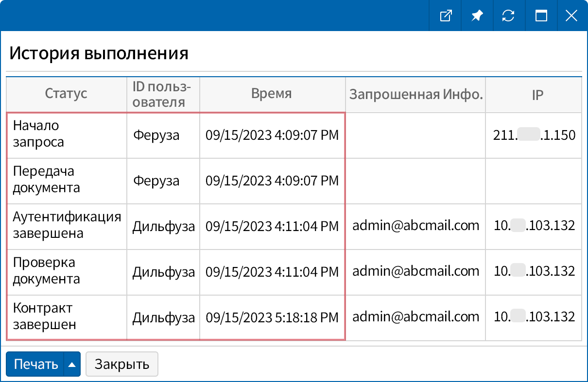Pin the История выполнения dialog
Image resolution: width=588 pixels, height=382 pixels.
(x=477, y=15)
